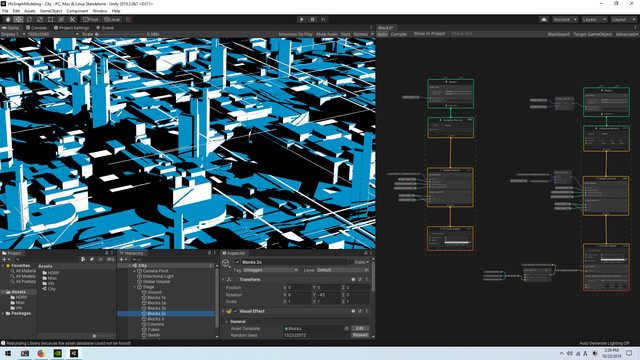Collapse the Stage item in Hierarchy

pos(135,287)
